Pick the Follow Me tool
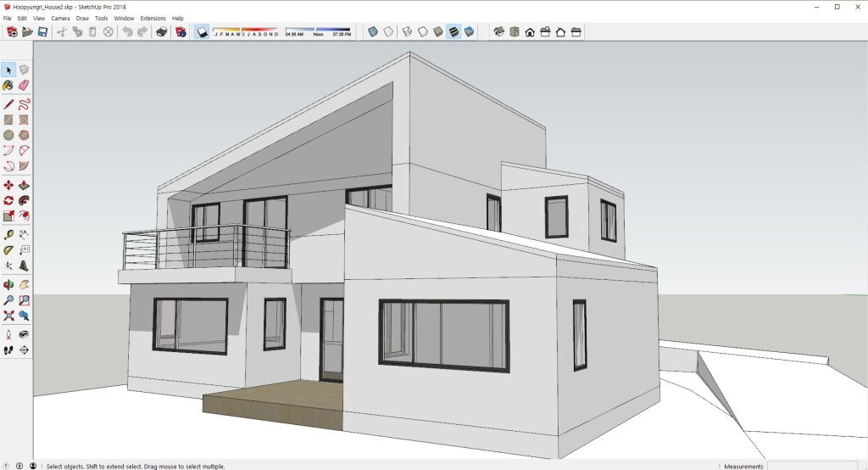This screenshot has width=868, height=470. tap(24, 200)
